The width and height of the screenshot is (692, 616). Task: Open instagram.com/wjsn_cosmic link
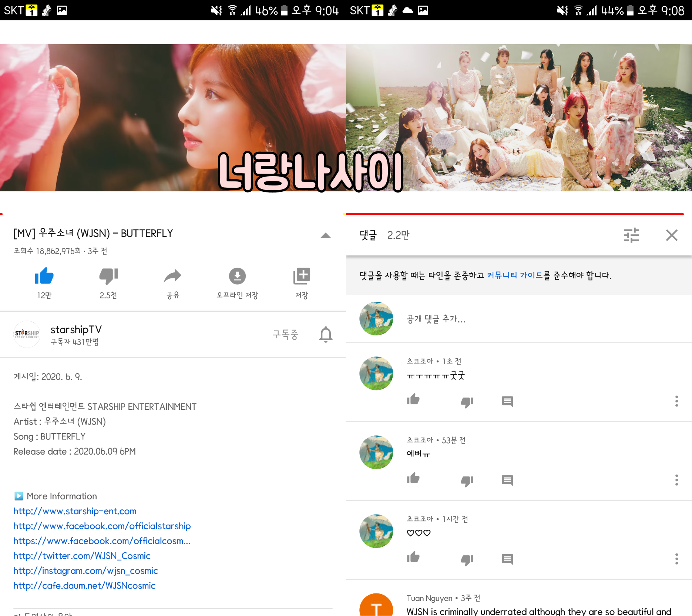(85, 571)
